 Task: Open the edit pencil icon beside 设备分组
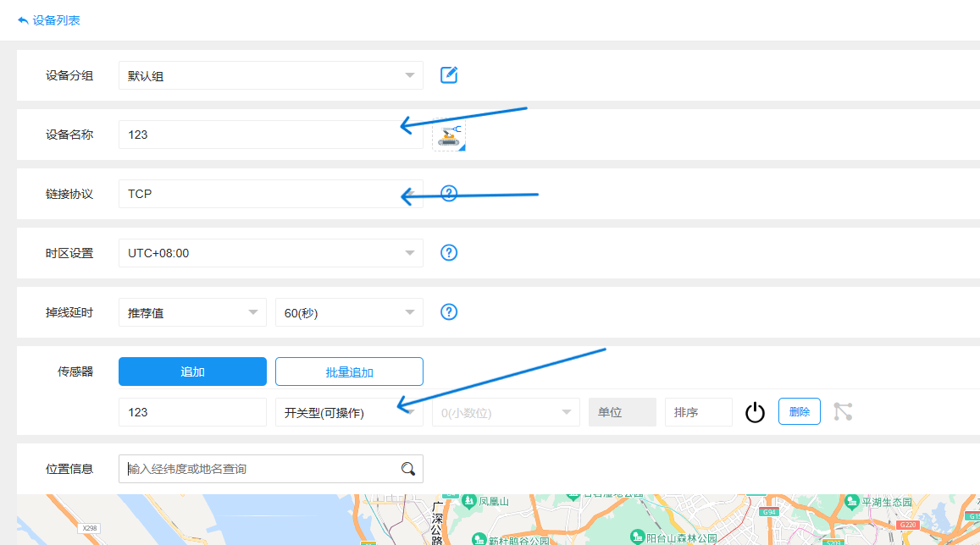(448, 74)
